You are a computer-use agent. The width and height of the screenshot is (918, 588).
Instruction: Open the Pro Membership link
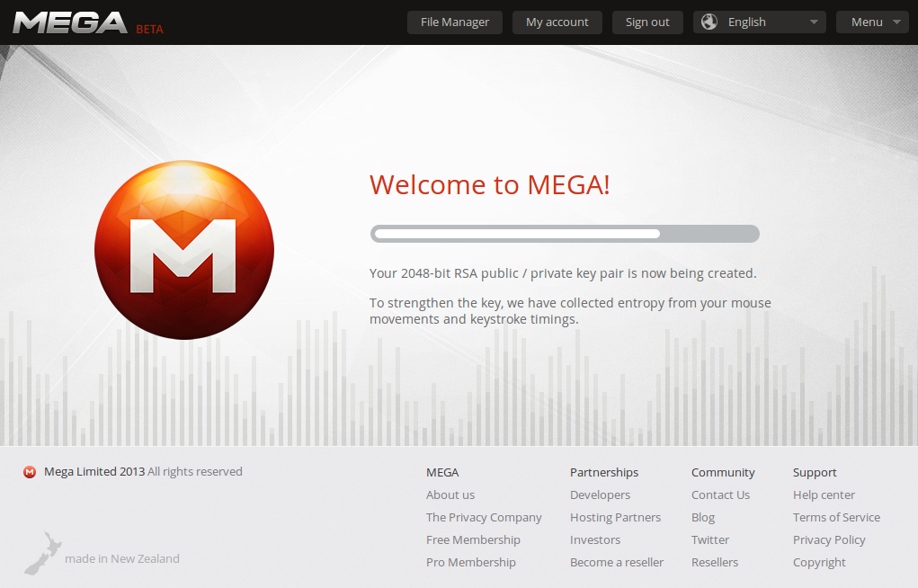coord(471,562)
